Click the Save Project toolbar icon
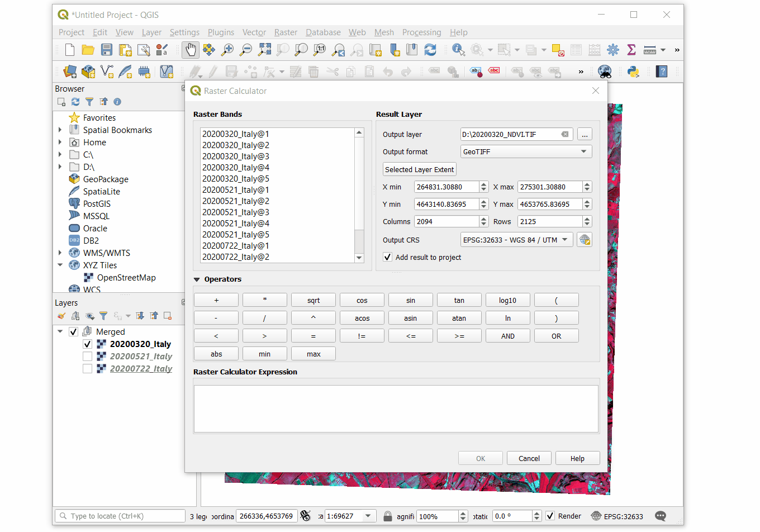 pos(107,50)
